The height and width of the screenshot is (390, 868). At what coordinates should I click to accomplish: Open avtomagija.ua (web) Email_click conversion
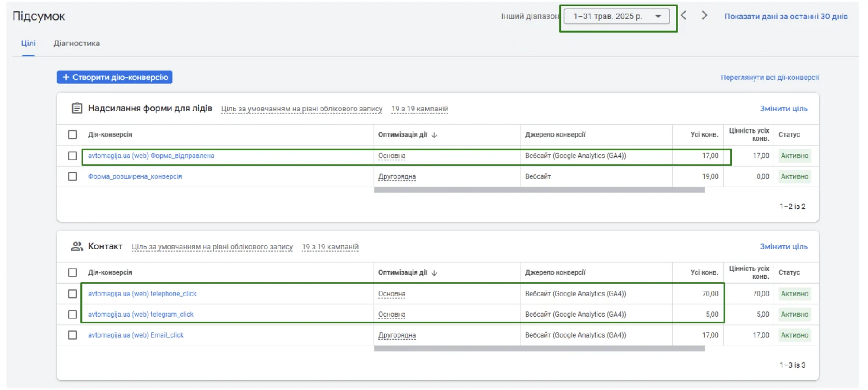136,335
